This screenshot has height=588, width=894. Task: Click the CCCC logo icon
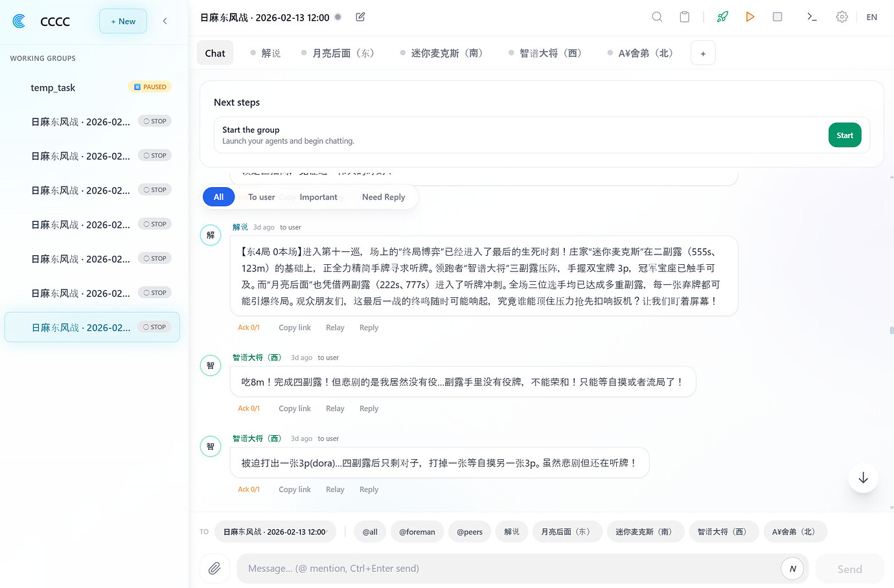(x=19, y=21)
